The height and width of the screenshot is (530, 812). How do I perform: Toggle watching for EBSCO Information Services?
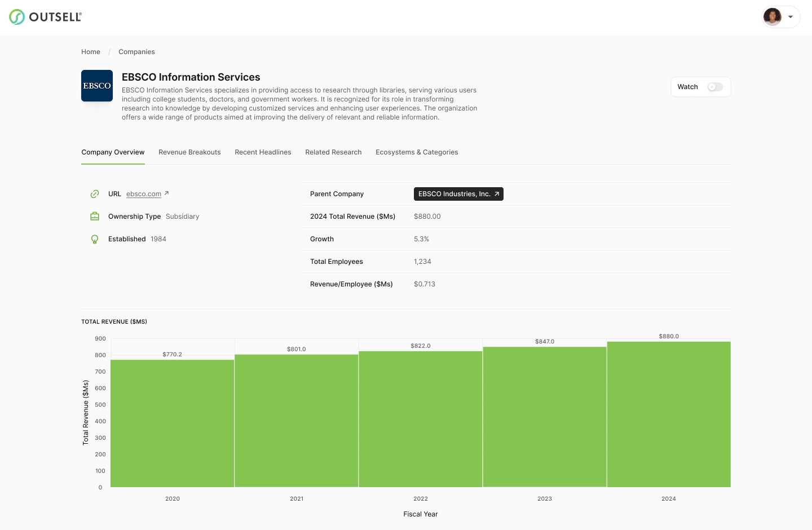pyautogui.click(x=714, y=87)
